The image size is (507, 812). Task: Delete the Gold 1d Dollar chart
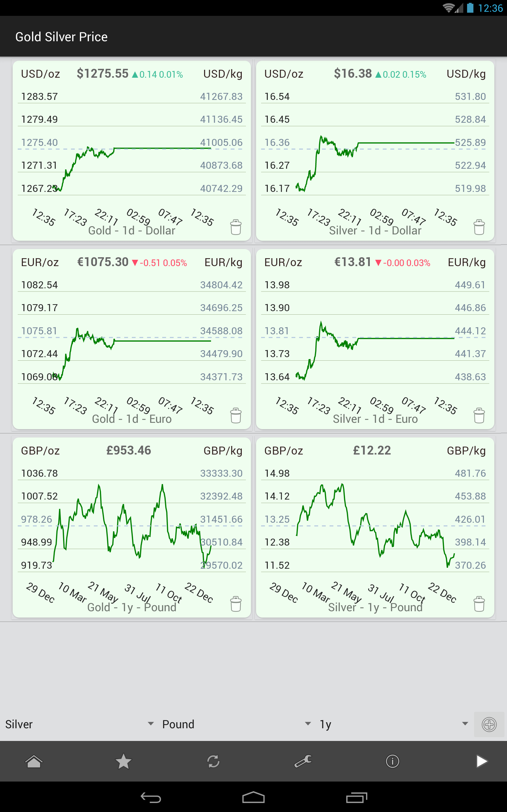click(236, 227)
